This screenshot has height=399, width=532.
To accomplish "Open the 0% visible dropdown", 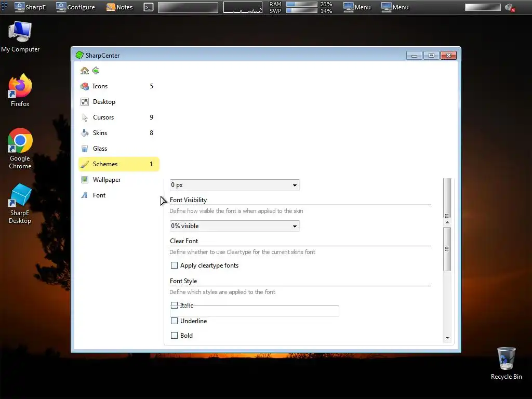I will coord(234,226).
